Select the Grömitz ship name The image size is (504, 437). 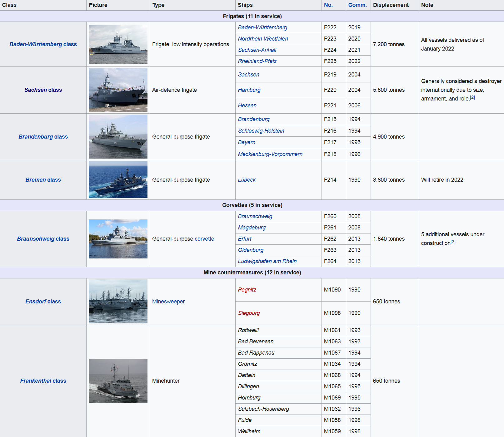(x=247, y=364)
